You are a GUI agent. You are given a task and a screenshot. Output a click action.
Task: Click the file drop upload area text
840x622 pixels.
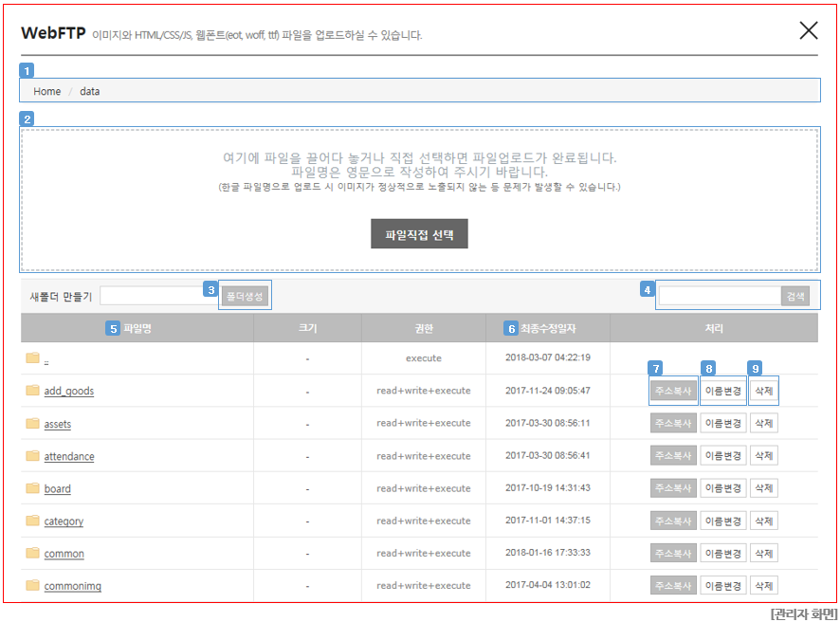[x=419, y=172]
